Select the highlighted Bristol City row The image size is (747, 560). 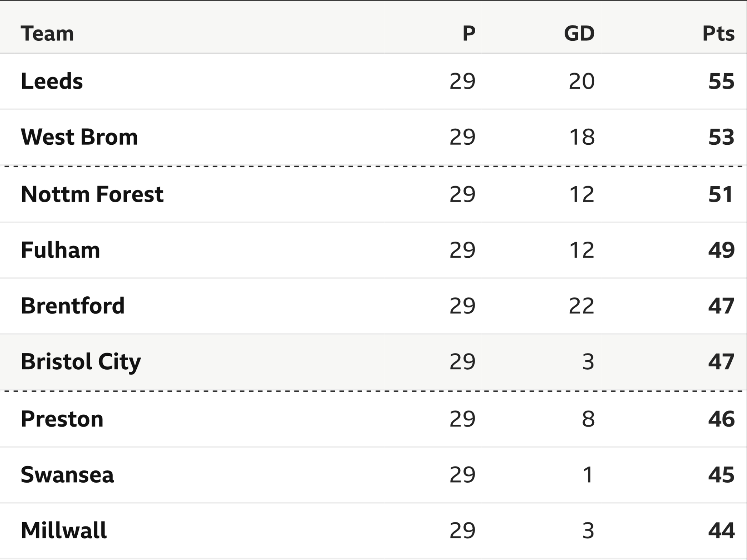(373, 362)
